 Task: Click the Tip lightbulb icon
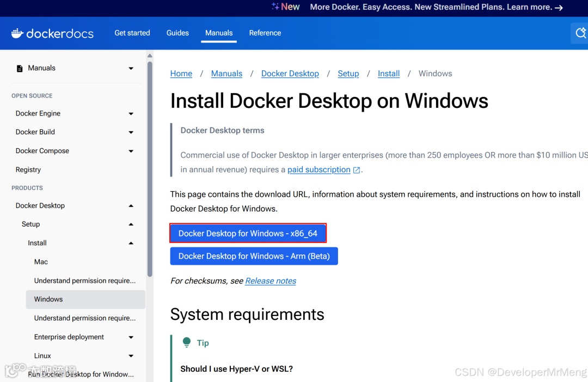tap(186, 342)
